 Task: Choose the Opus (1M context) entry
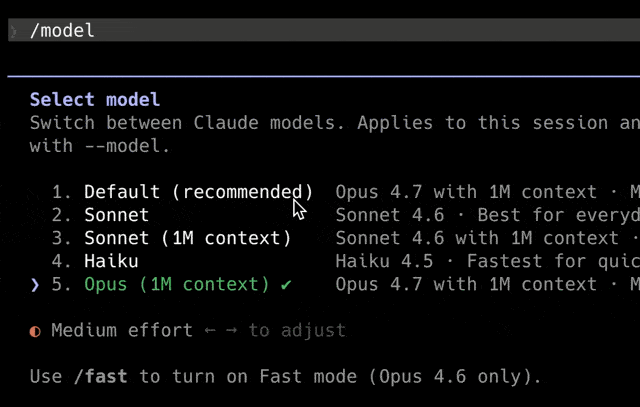(x=176, y=285)
